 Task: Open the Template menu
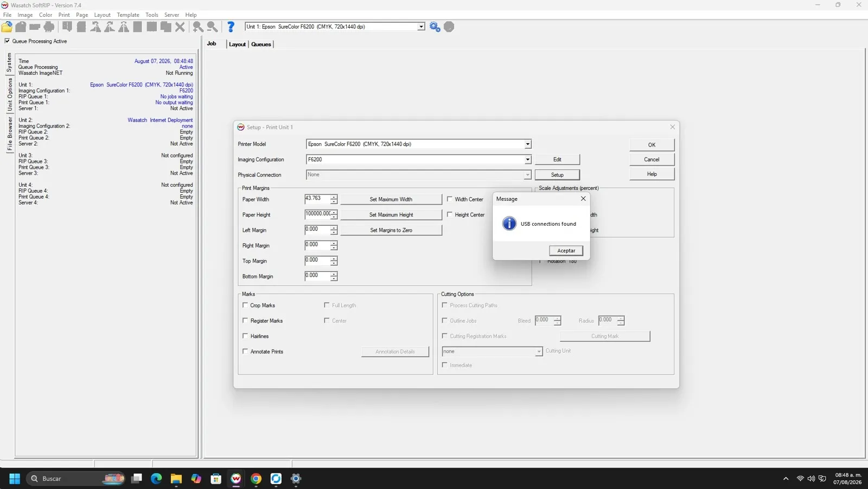point(128,15)
